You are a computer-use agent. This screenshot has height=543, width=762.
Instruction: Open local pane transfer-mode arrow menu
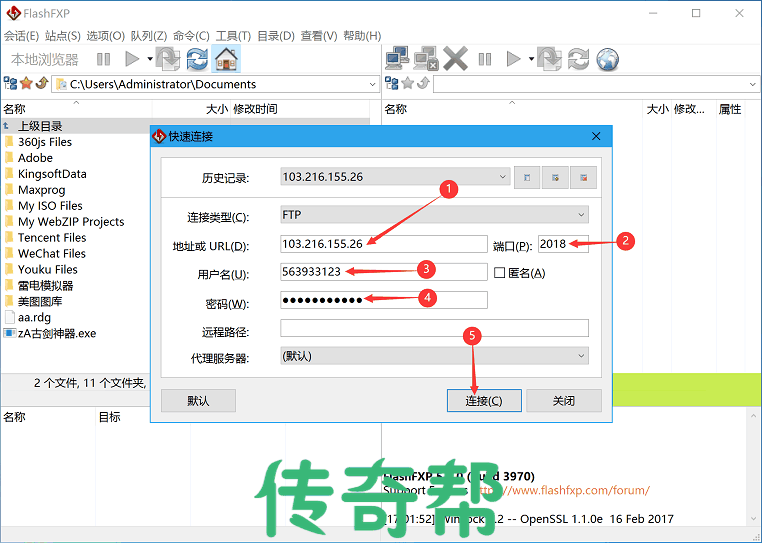pyautogui.click(x=150, y=59)
